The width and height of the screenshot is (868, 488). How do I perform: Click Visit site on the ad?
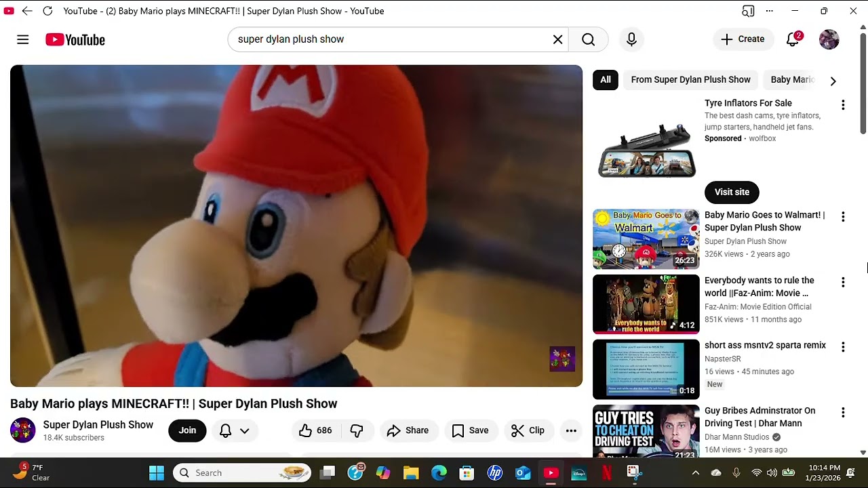pos(732,192)
